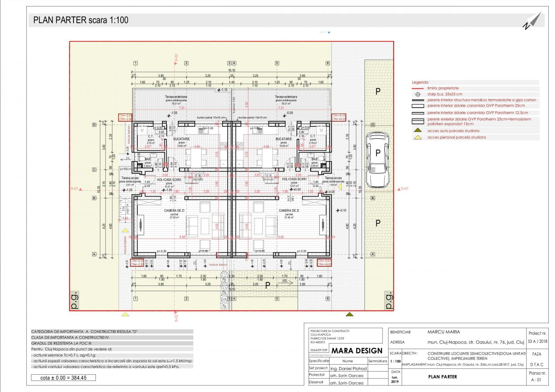Click the red 'limita proprietate' legend line

click(x=418, y=88)
